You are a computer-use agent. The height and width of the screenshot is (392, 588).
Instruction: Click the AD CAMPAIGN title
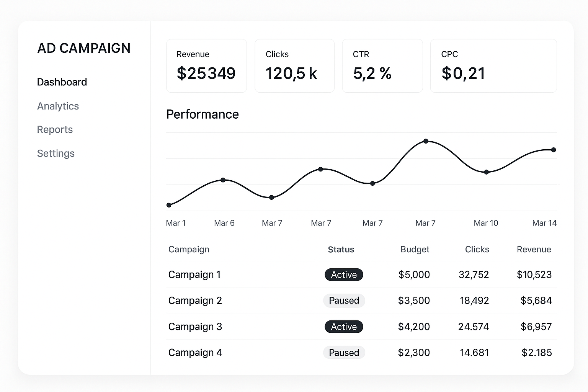(x=84, y=48)
